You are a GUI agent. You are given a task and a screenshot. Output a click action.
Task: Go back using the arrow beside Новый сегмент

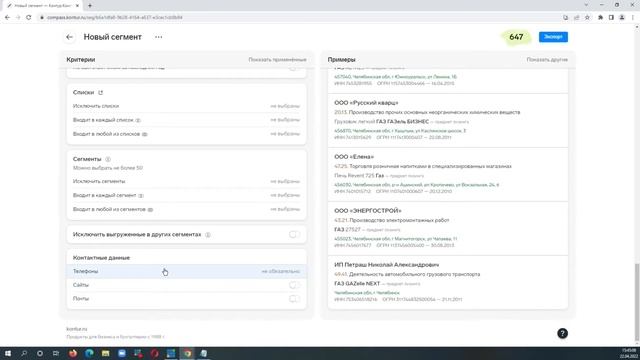point(69,37)
